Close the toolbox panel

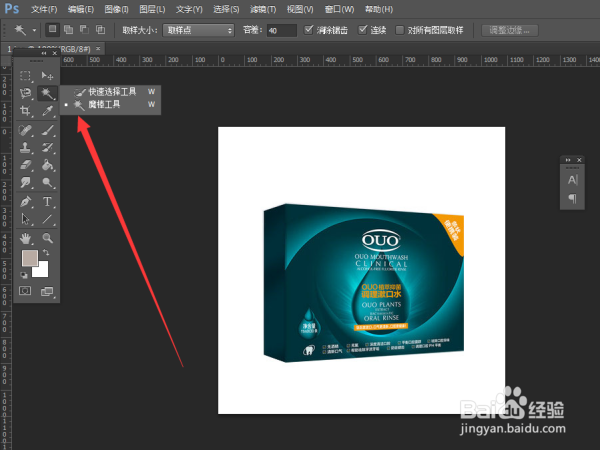coord(55,53)
